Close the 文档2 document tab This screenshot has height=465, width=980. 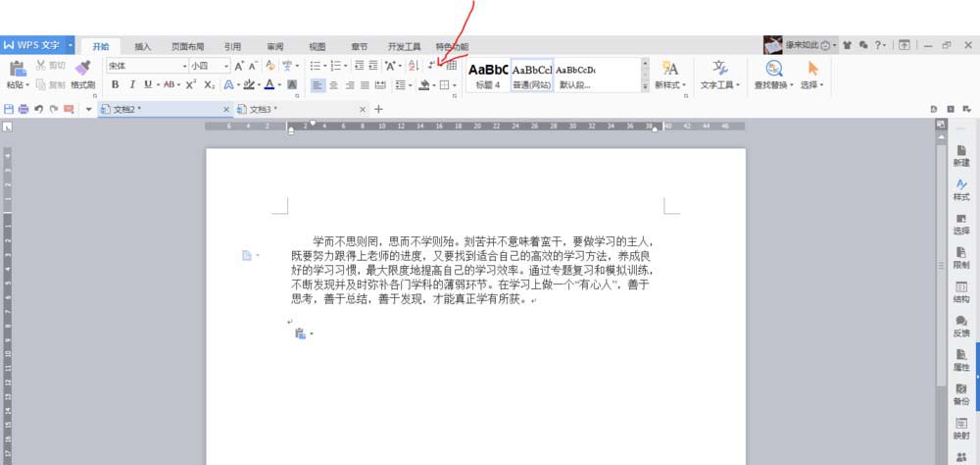[x=226, y=110]
